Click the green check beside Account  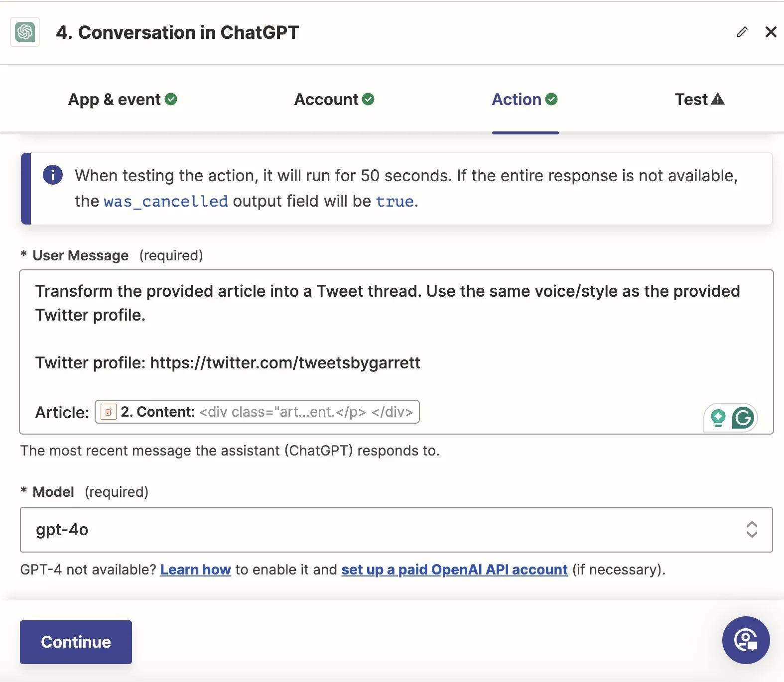[x=368, y=100]
